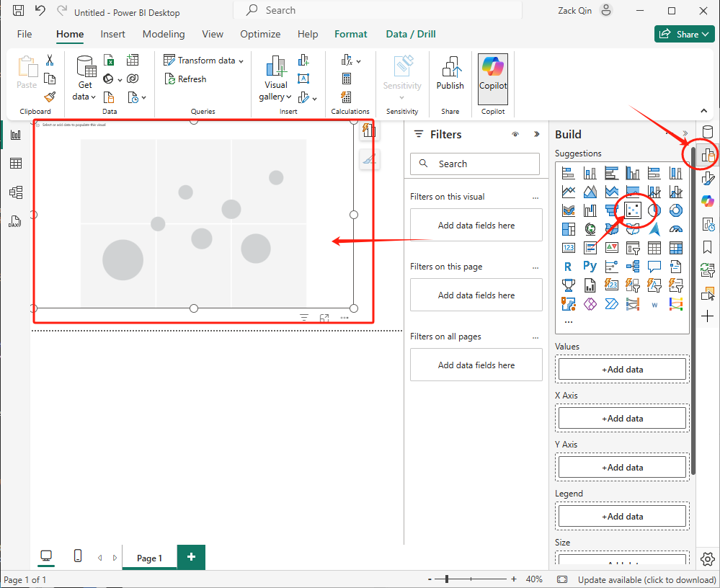720x588 pixels.
Task: Choose the donut chart visual
Action: coord(676,210)
